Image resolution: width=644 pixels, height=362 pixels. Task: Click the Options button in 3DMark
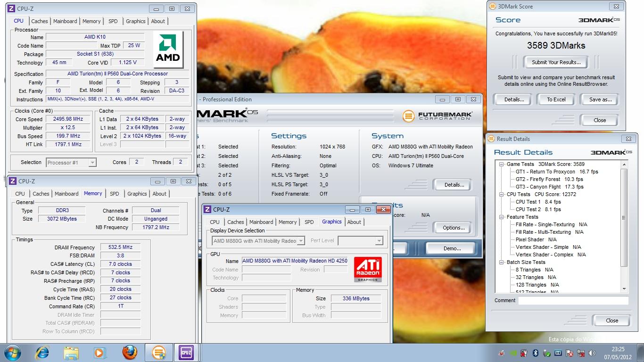tap(454, 228)
